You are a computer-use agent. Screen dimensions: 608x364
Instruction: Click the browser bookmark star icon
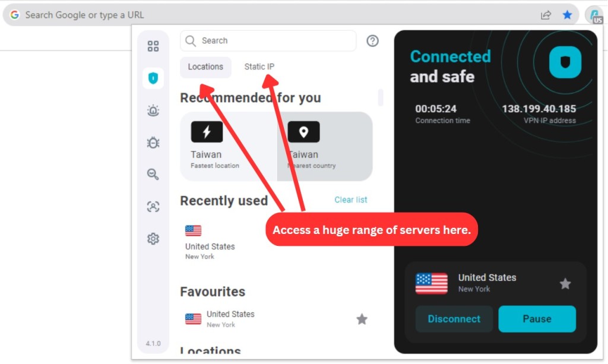[567, 15]
